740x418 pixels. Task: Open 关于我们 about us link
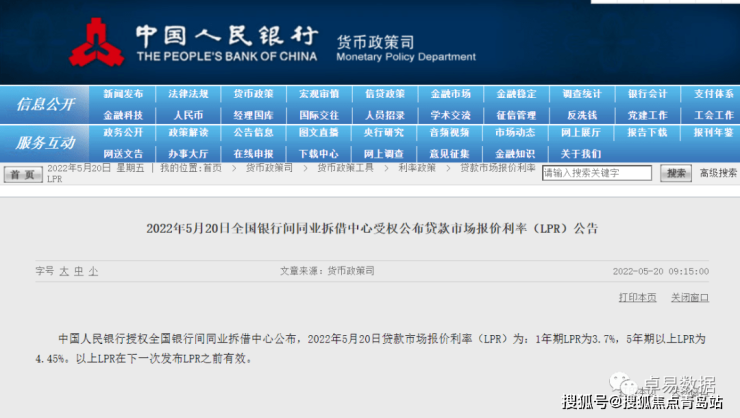tap(582, 154)
